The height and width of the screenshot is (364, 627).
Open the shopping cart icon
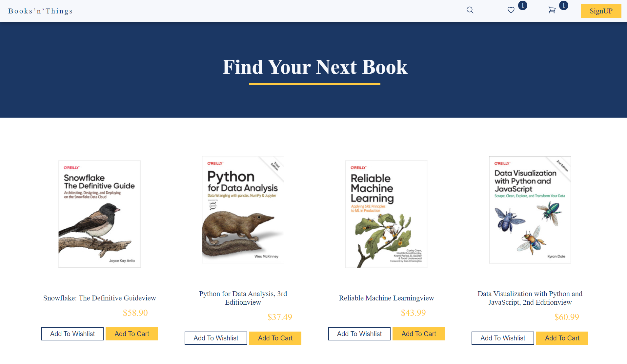552,10
